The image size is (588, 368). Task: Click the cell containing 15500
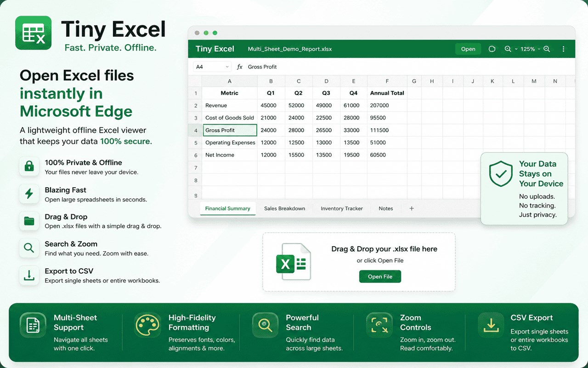tap(299, 155)
